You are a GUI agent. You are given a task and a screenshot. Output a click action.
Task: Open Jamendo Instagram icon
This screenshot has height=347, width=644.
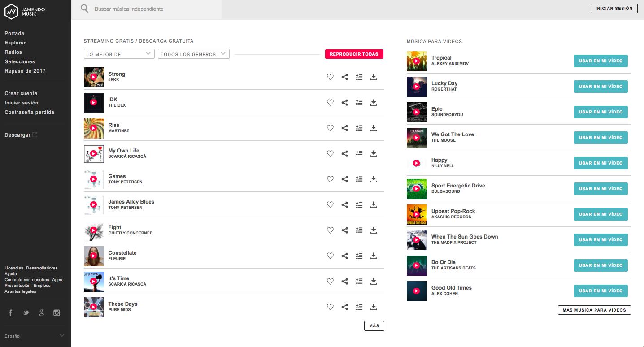pos(57,313)
